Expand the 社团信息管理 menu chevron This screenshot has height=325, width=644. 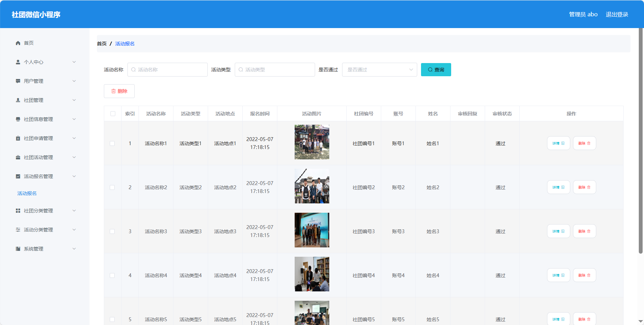(74, 119)
